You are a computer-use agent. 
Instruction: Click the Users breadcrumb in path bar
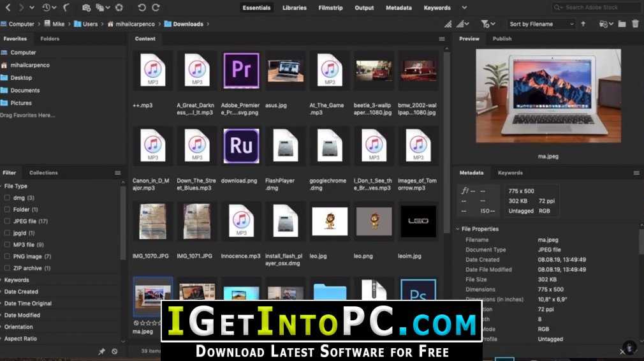tap(86, 24)
